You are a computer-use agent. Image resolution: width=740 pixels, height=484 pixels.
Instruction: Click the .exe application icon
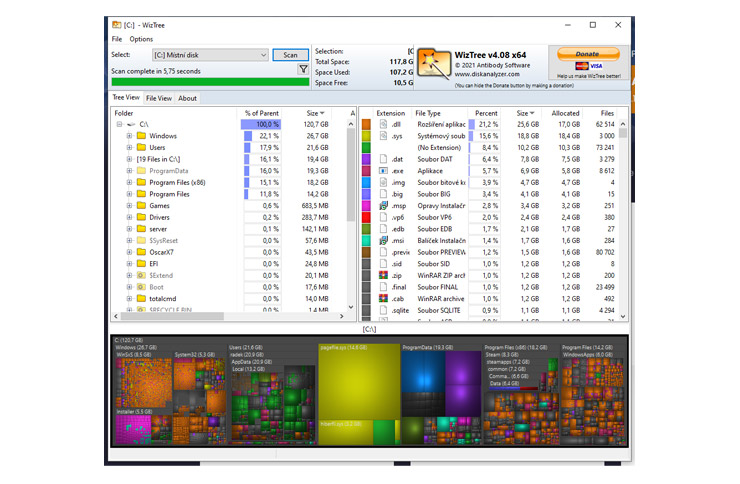383,171
